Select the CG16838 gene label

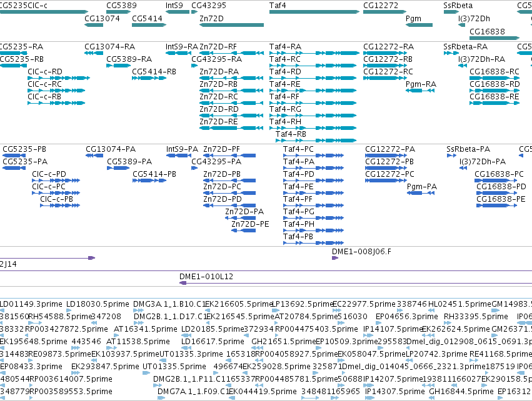487,31
